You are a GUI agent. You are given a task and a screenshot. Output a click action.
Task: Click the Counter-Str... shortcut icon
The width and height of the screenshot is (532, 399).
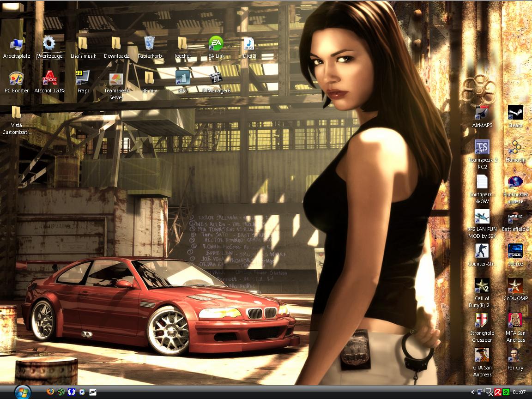482,251
